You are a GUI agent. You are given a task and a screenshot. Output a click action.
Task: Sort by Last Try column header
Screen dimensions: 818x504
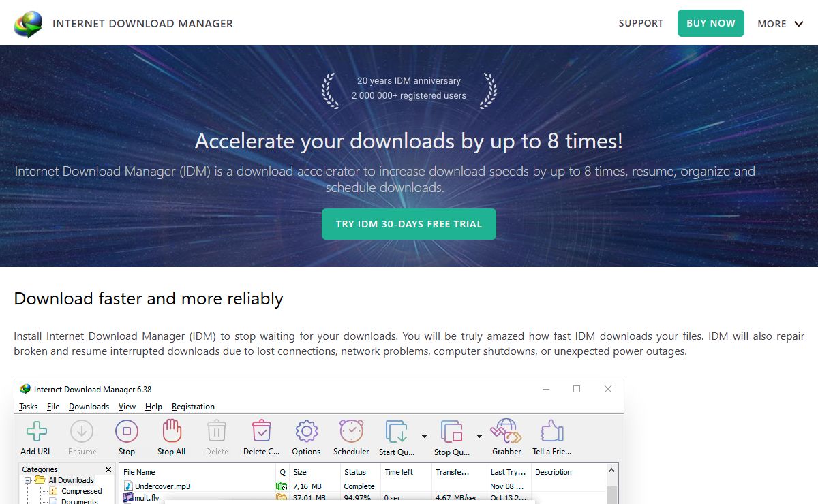coord(509,472)
